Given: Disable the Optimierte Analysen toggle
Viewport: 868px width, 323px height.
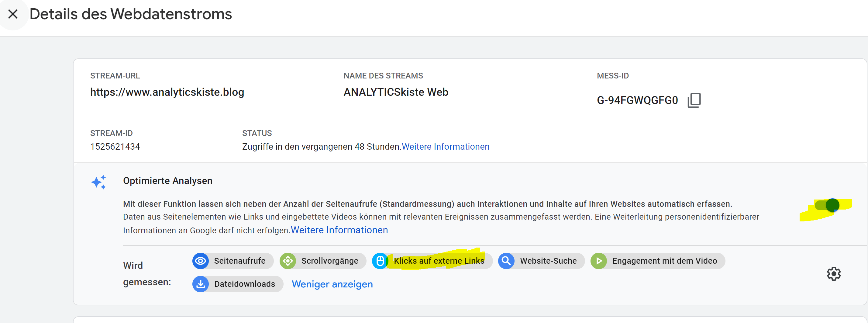Looking at the screenshot, I should pos(832,205).
